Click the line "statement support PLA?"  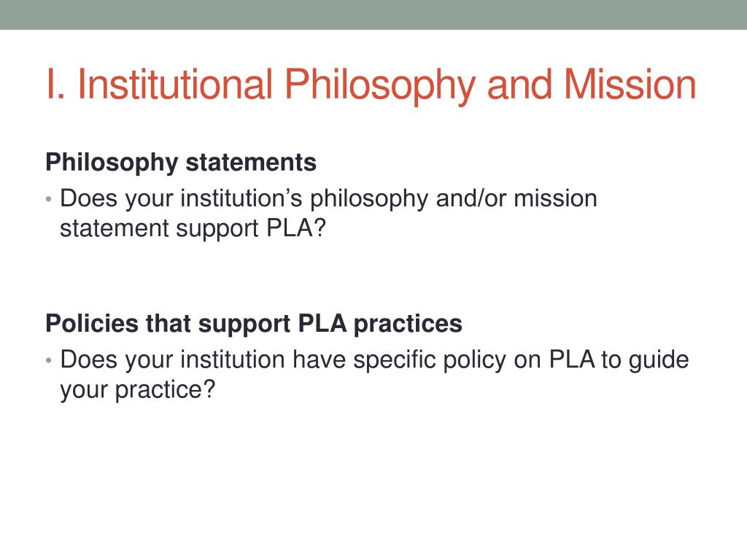[193, 228]
